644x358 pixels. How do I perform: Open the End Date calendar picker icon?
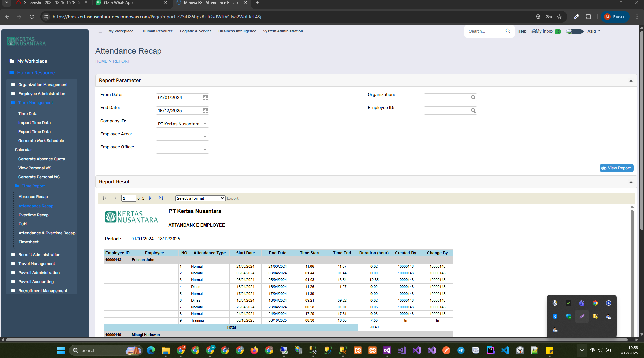205,110
